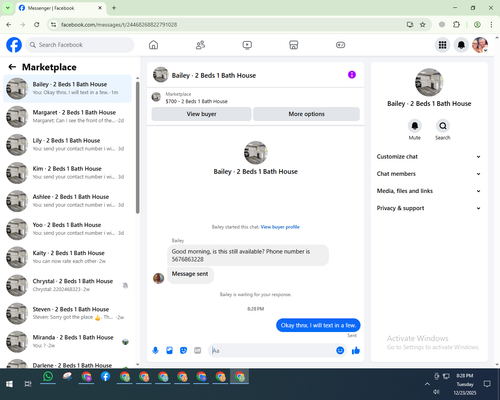
Task: Click the message input field Aa
Action: click(272, 350)
